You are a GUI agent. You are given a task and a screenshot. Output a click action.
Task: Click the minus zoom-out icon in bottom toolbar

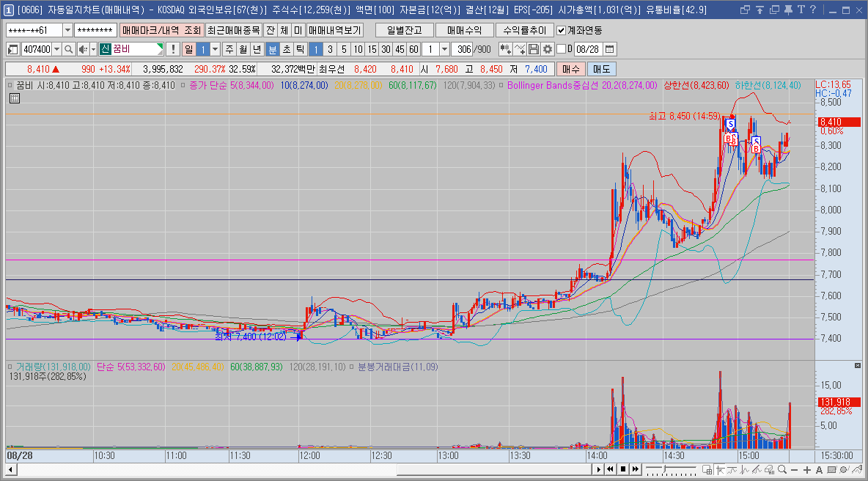click(x=795, y=470)
